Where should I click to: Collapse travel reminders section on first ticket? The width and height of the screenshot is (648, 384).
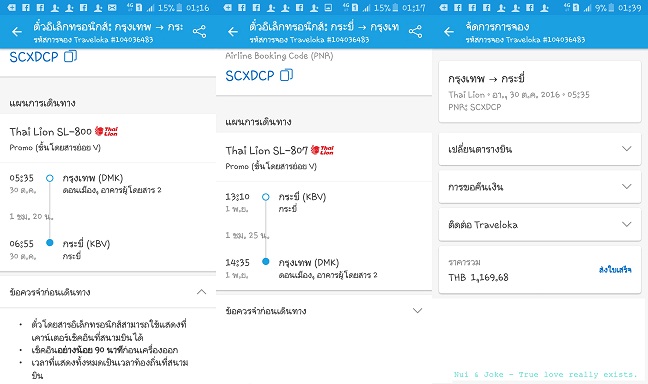(201, 292)
